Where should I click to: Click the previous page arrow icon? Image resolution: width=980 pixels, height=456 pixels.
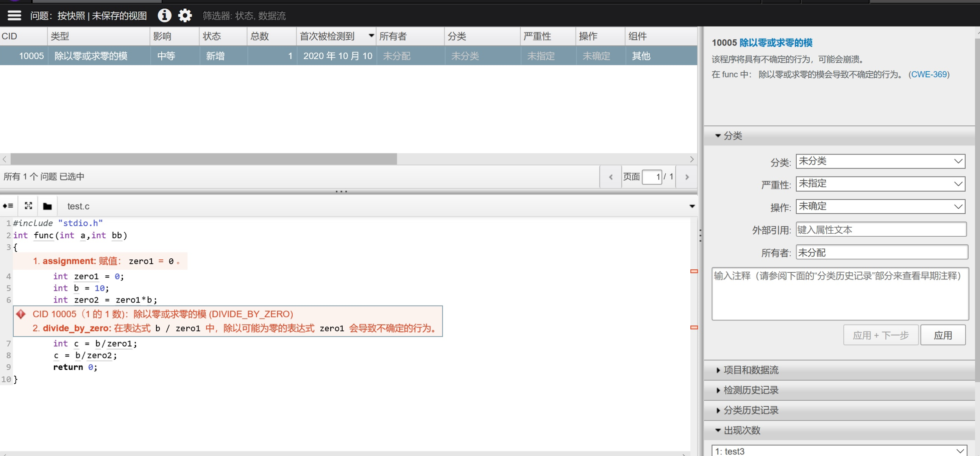tap(611, 176)
